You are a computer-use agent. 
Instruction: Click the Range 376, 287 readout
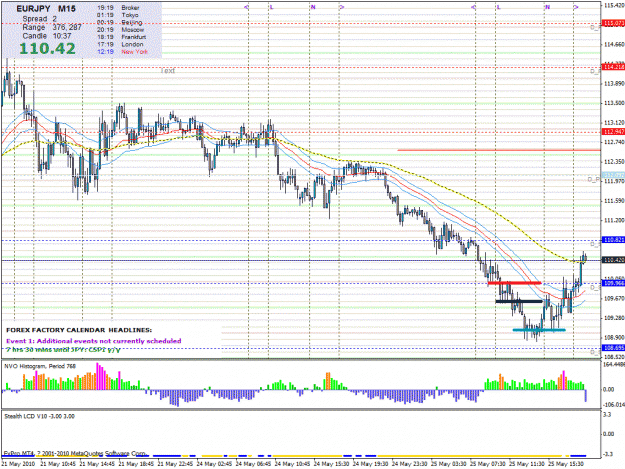coord(52,27)
